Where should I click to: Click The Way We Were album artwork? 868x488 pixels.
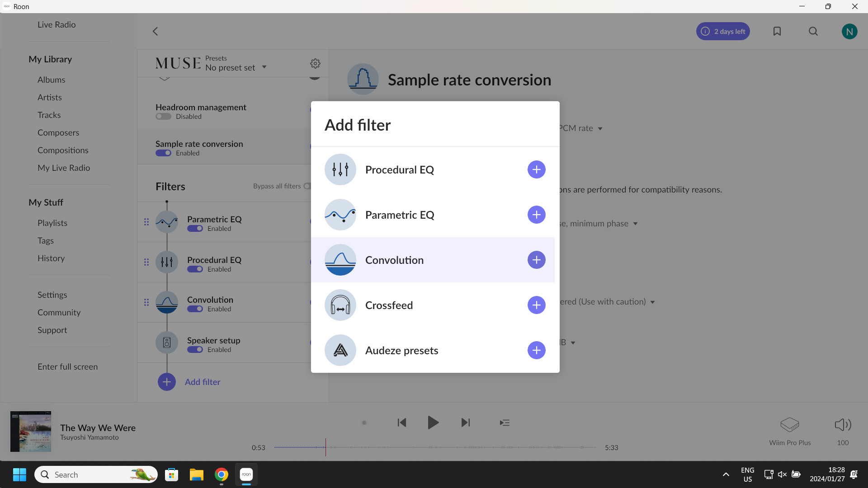[30, 432]
